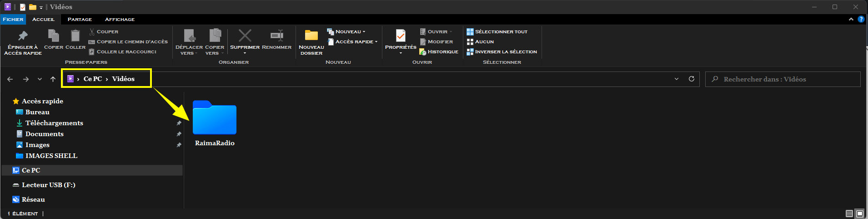Open Nouveau élément dropdown
868x219 pixels.
346,31
